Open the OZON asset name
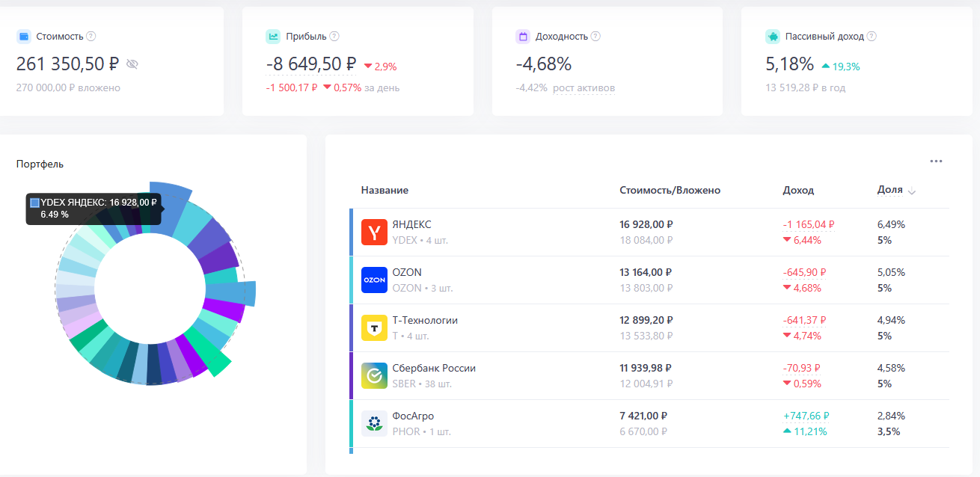Viewport: 980px width, 477px height. (x=407, y=272)
